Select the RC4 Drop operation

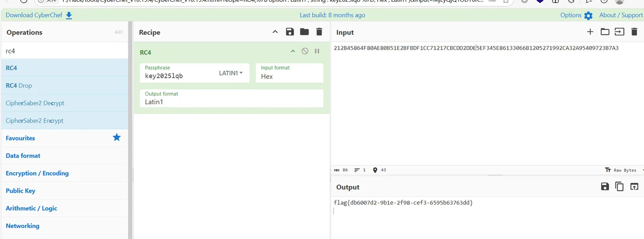(x=64, y=85)
